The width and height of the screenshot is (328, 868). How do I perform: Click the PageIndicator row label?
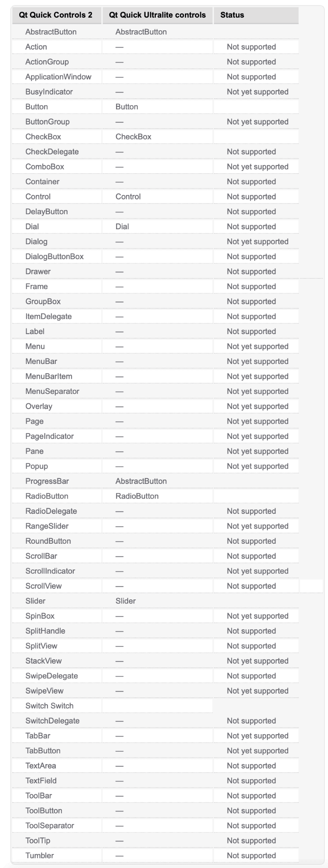tap(50, 436)
